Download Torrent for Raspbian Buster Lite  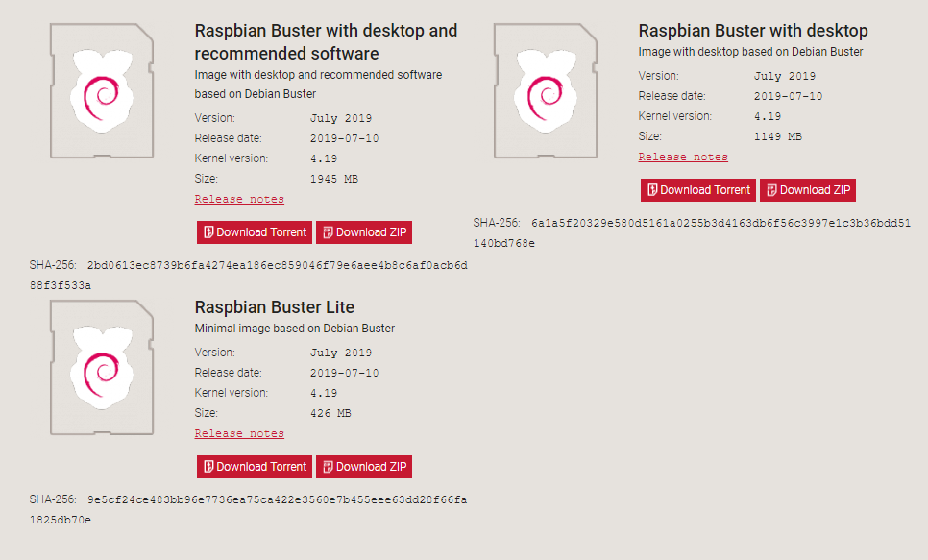(x=256, y=467)
